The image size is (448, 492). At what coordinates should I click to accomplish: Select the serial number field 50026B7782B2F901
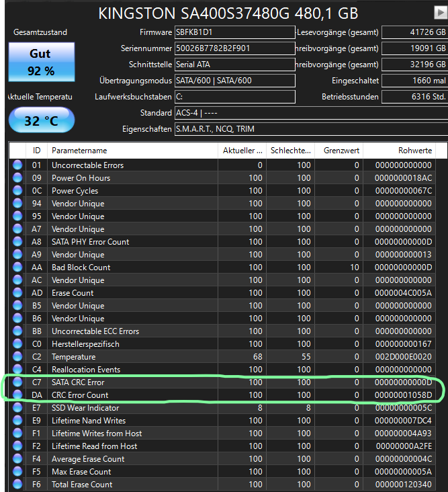(x=235, y=48)
